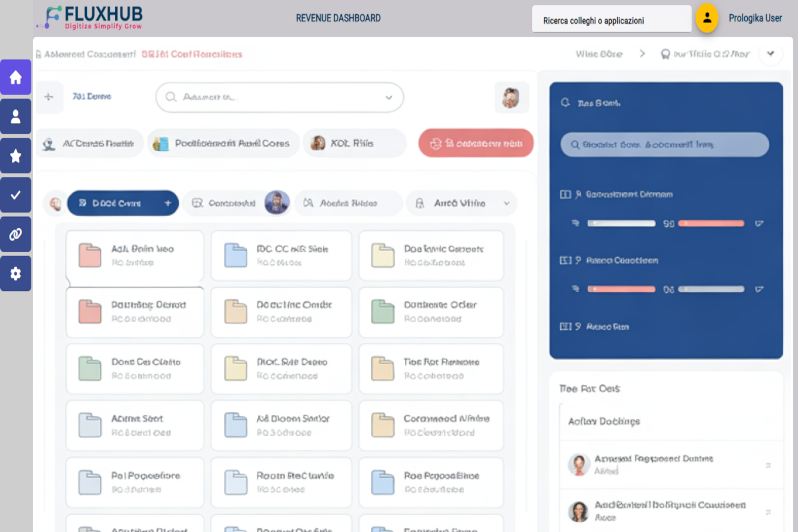Image resolution: width=798 pixels, height=532 pixels.
Task: Select the Links icon in the sidebar
Action: 16,233
